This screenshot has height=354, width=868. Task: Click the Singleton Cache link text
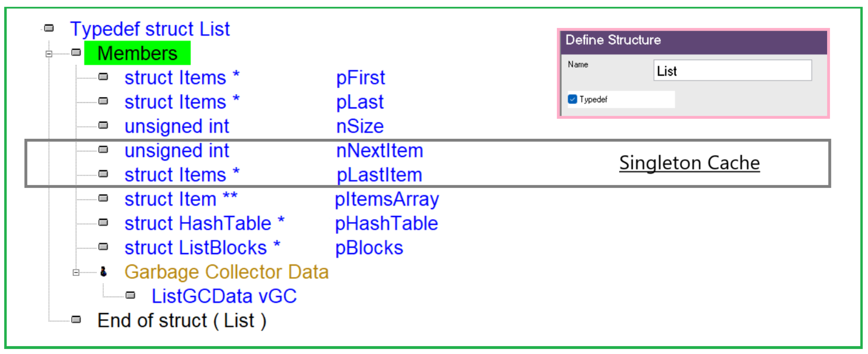coord(689,163)
